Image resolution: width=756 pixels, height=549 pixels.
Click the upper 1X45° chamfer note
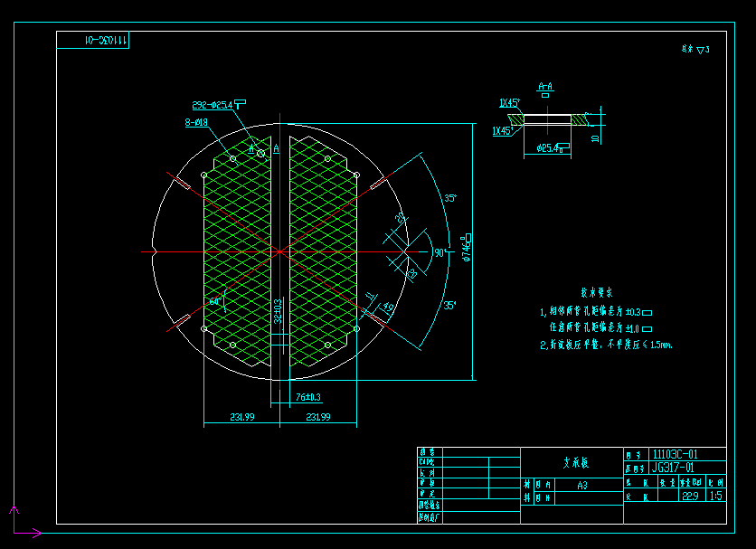[x=510, y=103]
